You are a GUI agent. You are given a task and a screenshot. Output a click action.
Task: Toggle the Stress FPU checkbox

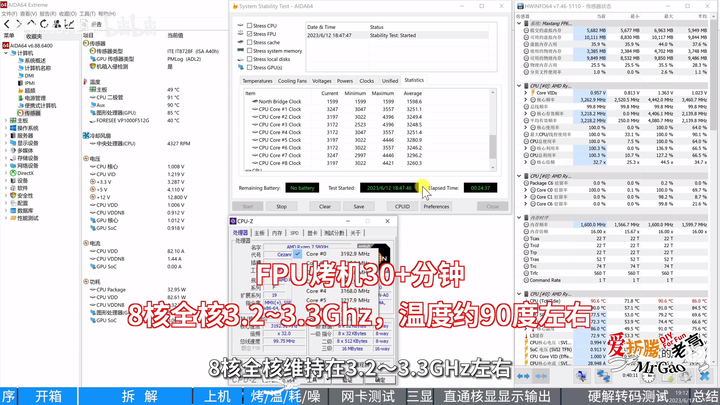point(249,34)
